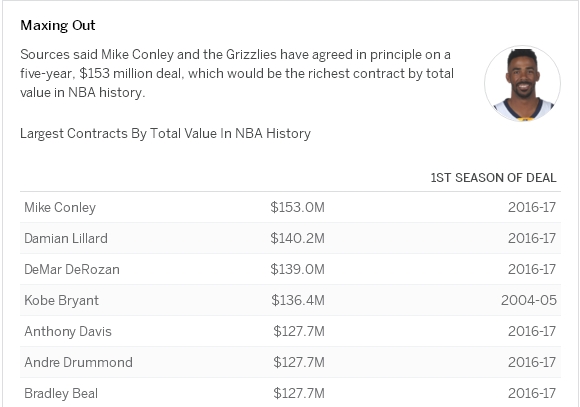Viewport: 580px width, 407px height.
Task: Click the $153.0M contract value
Action: [297, 207]
